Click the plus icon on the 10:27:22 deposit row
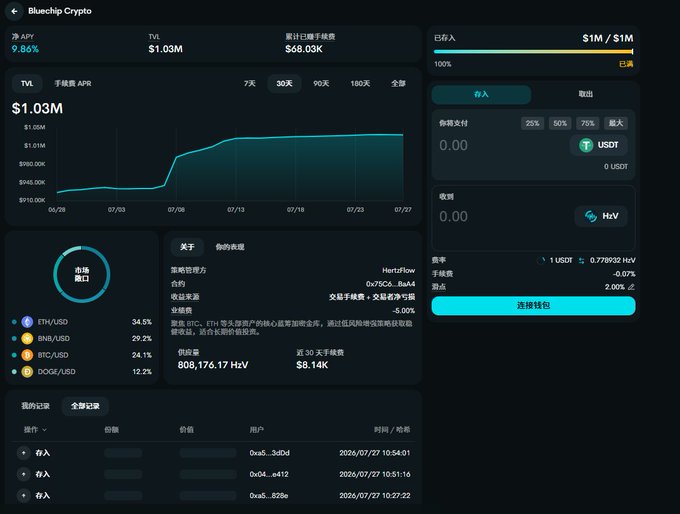 click(x=24, y=495)
